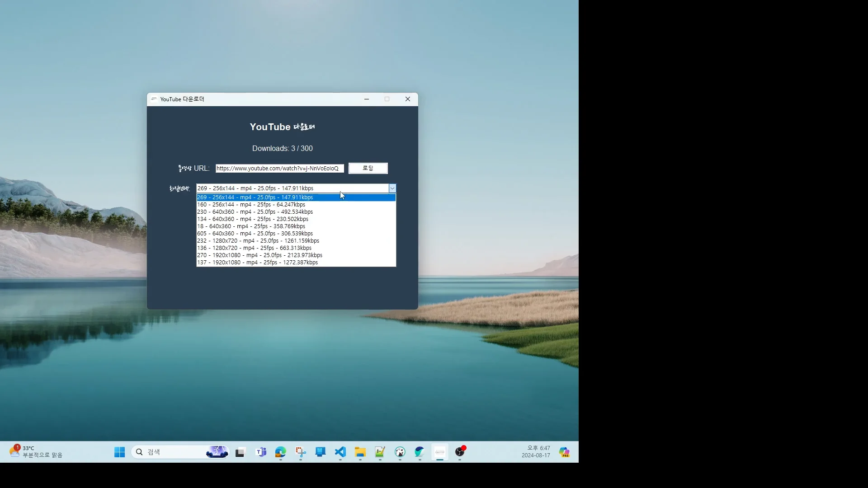Launch Microsoft Teams from the taskbar
The width and height of the screenshot is (868, 488).
[x=261, y=452]
